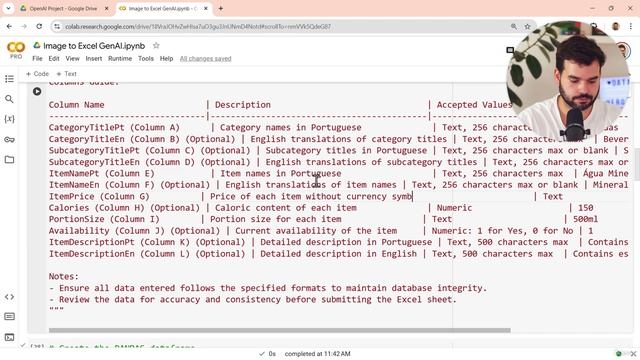Click the ItemDescriptionEn (Column L) line
The height and width of the screenshot is (360, 640).
pyautogui.click(x=338, y=253)
